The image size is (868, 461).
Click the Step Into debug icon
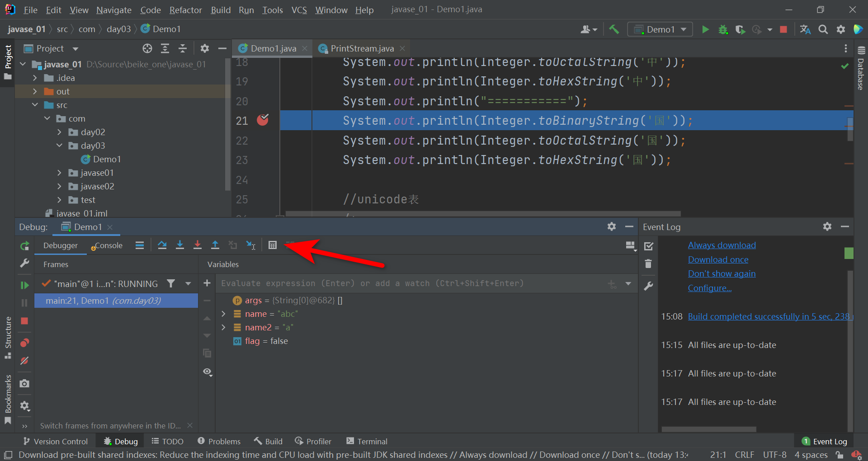point(179,245)
